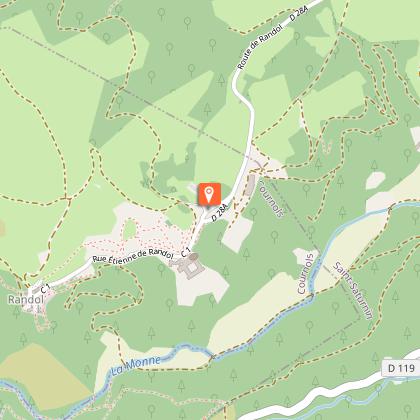Click the D 28A label near the pin
Screen dimensions: 420x420
click(220, 212)
